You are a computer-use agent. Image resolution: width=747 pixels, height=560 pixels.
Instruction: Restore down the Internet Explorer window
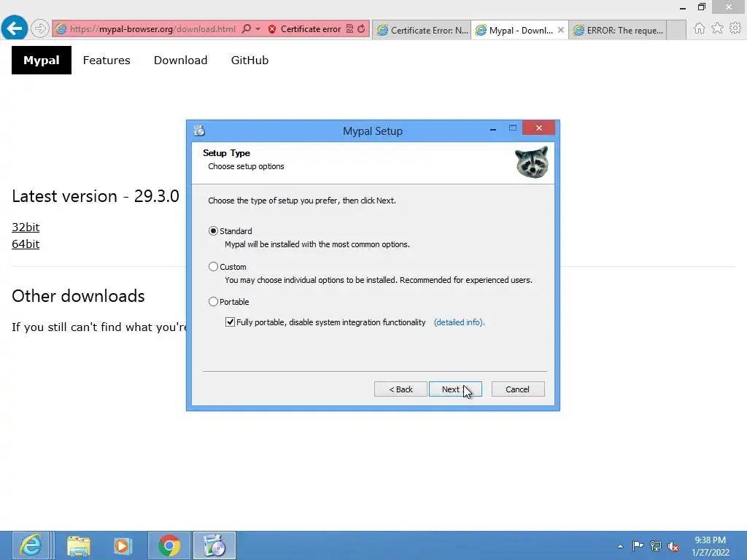tap(701, 7)
